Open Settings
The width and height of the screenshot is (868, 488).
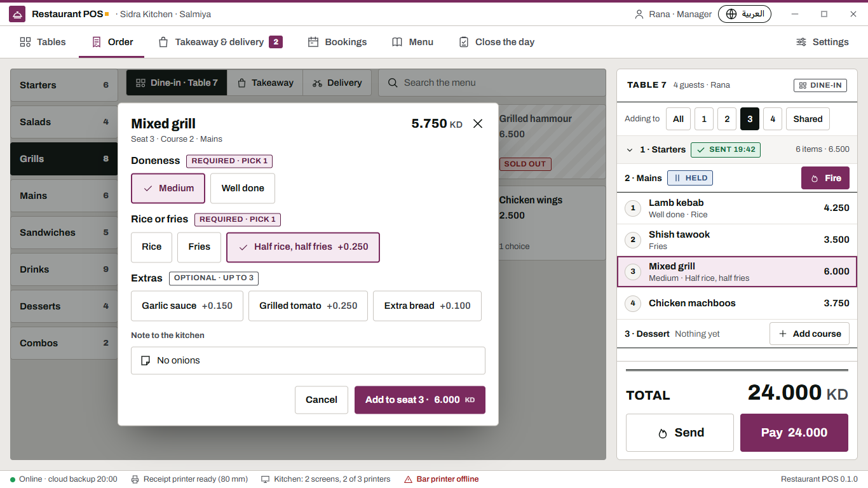pyautogui.click(x=822, y=42)
